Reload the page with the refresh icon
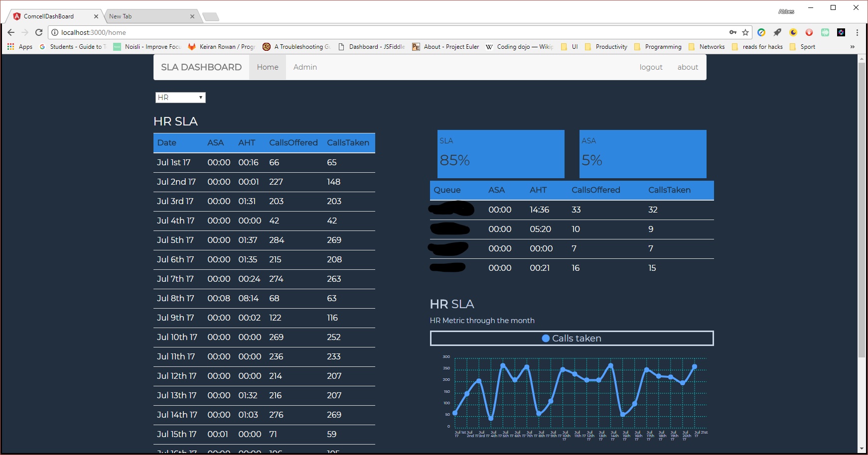The width and height of the screenshot is (868, 455). 39,32
